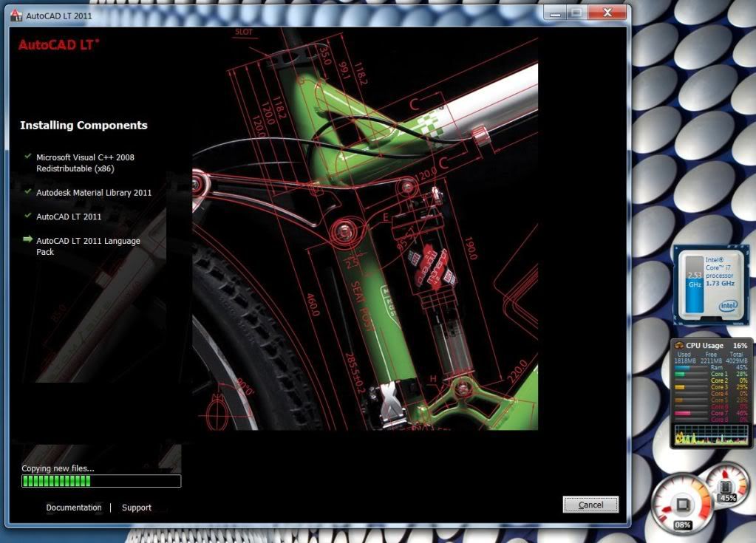The height and width of the screenshot is (543, 756).
Task: Close the AutoCAD LT 2011 installer window
Action: tap(607, 13)
